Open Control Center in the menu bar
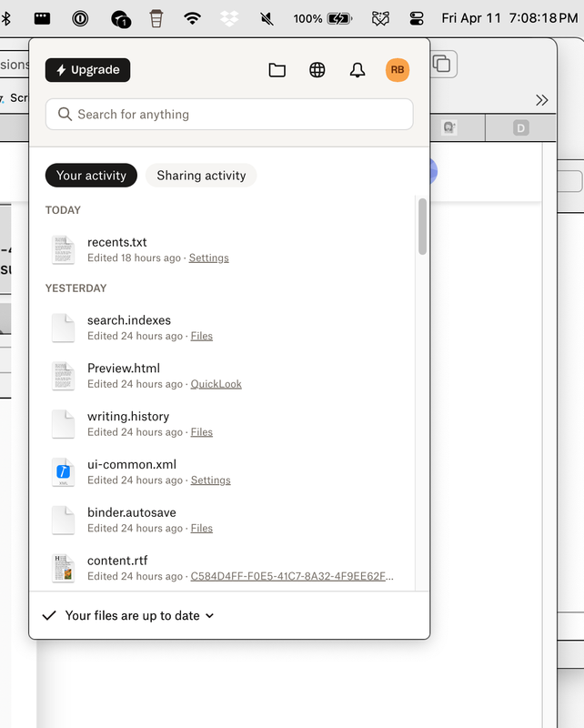The height and width of the screenshot is (728, 584). pos(417,18)
